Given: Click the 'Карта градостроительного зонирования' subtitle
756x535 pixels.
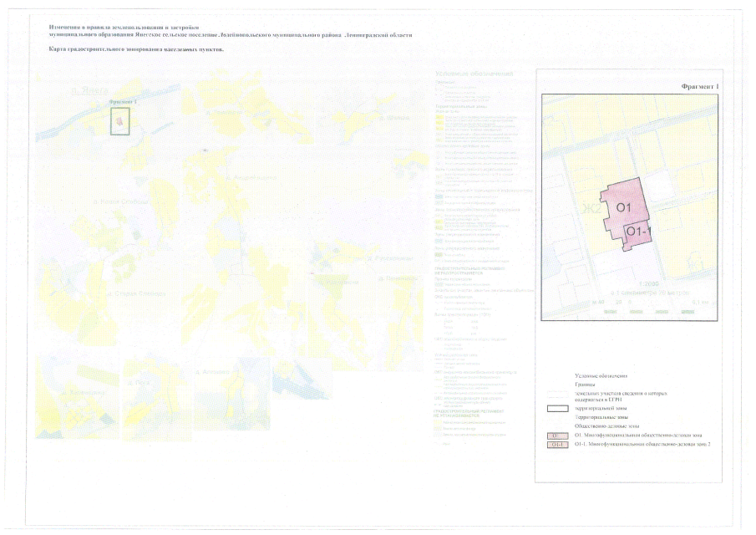Looking at the screenshot, I should coord(136,49).
